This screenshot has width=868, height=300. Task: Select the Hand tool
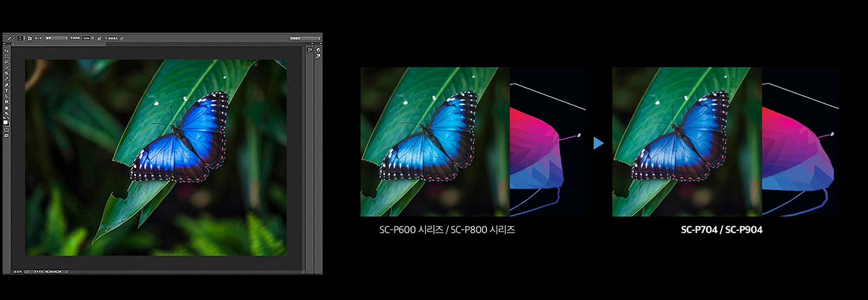coord(6,107)
